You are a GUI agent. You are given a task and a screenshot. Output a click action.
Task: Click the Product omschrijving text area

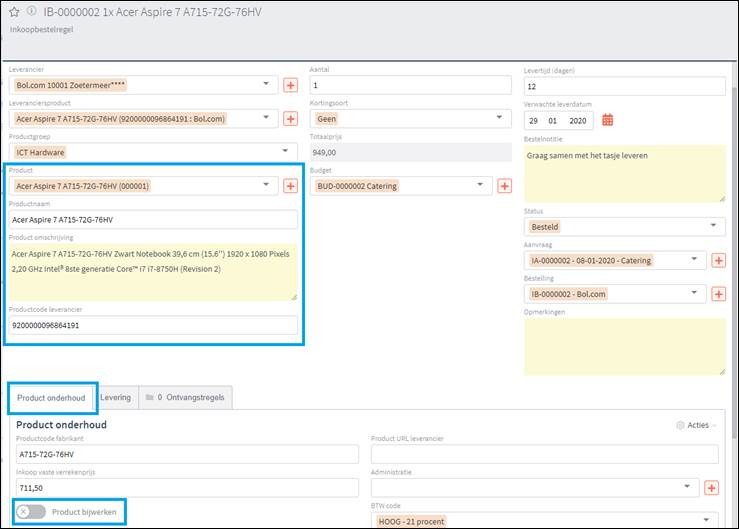tap(153, 272)
